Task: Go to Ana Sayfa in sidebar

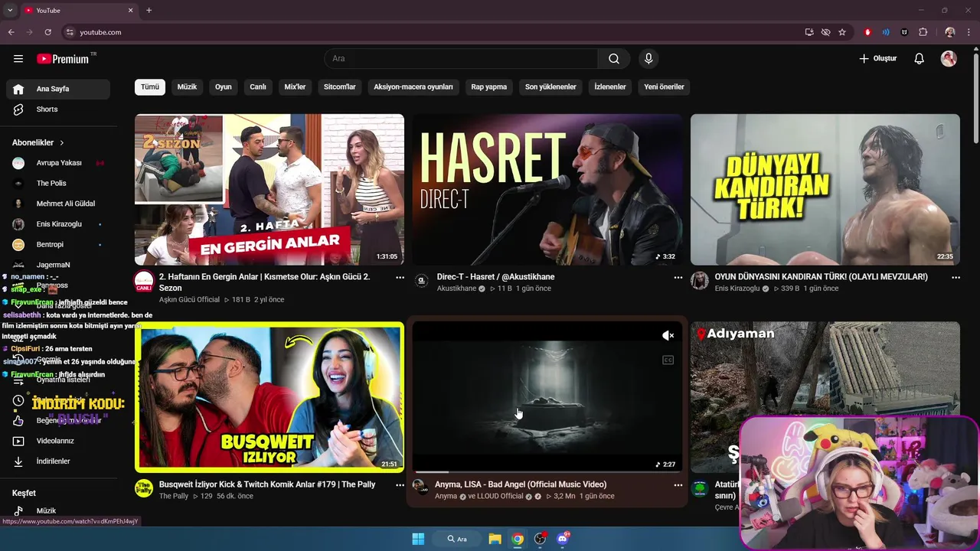Action: click(x=58, y=89)
